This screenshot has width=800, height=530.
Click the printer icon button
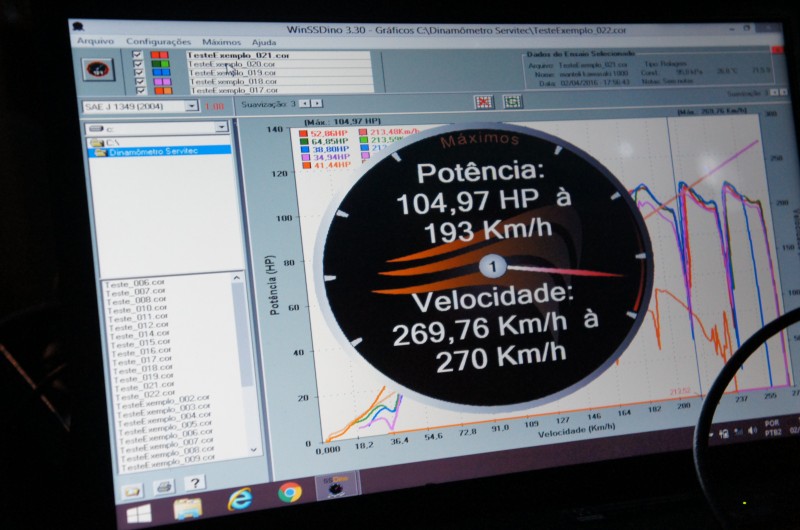coord(163,487)
